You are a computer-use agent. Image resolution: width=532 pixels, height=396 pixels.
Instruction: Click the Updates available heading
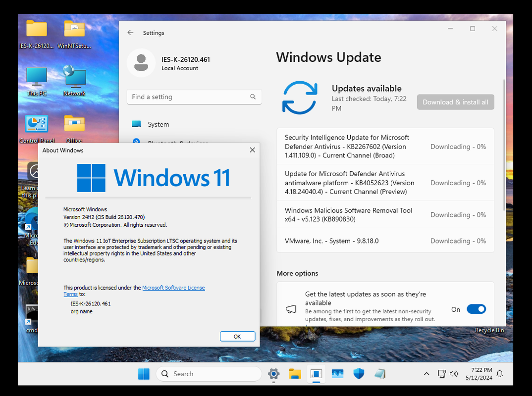point(367,89)
